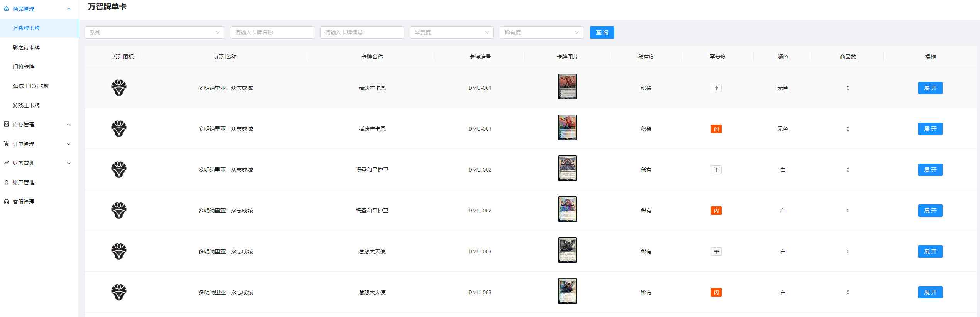Click the 财务管理 trend chart icon
The height and width of the screenshot is (317, 980).
[7, 163]
